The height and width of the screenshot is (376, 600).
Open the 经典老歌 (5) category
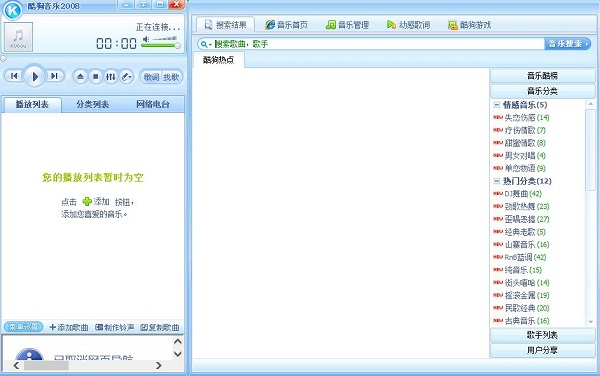(525, 232)
